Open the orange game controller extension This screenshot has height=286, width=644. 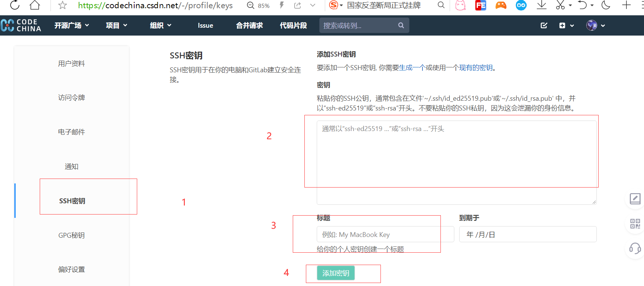tap(501, 5)
